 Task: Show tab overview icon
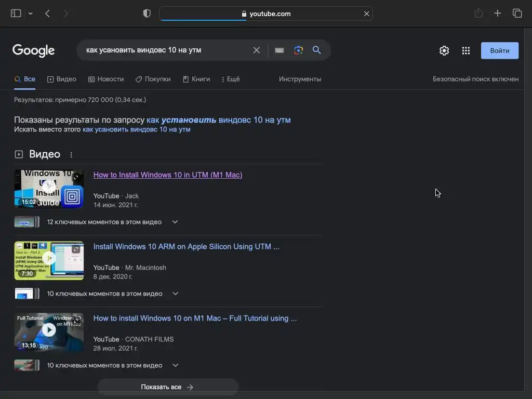point(517,14)
